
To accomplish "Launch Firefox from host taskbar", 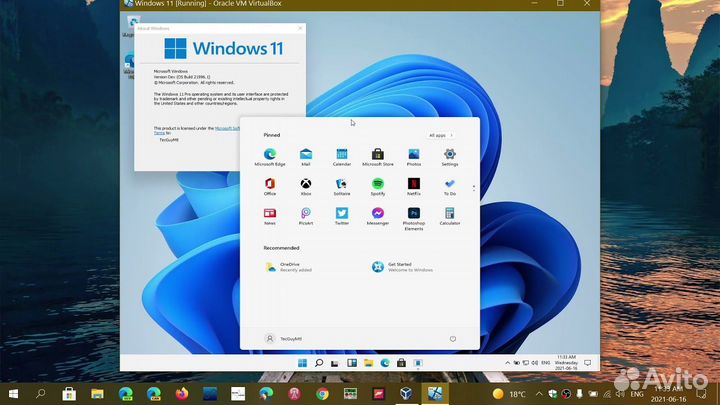I will click(x=182, y=394).
